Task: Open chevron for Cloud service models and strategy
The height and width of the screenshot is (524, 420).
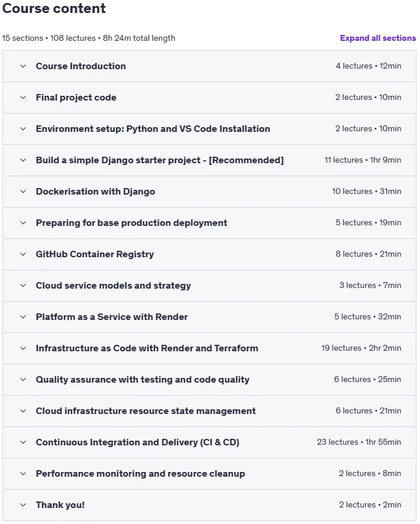Action: [23, 286]
